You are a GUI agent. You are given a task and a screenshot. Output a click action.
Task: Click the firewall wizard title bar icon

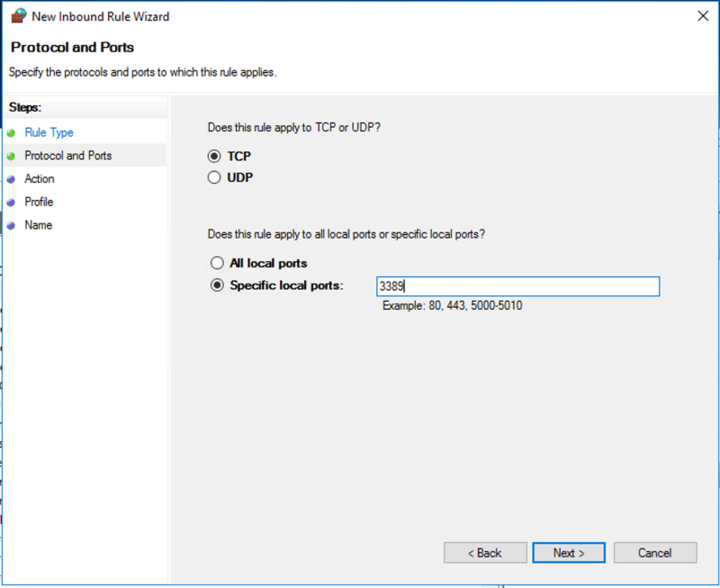[x=18, y=15]
